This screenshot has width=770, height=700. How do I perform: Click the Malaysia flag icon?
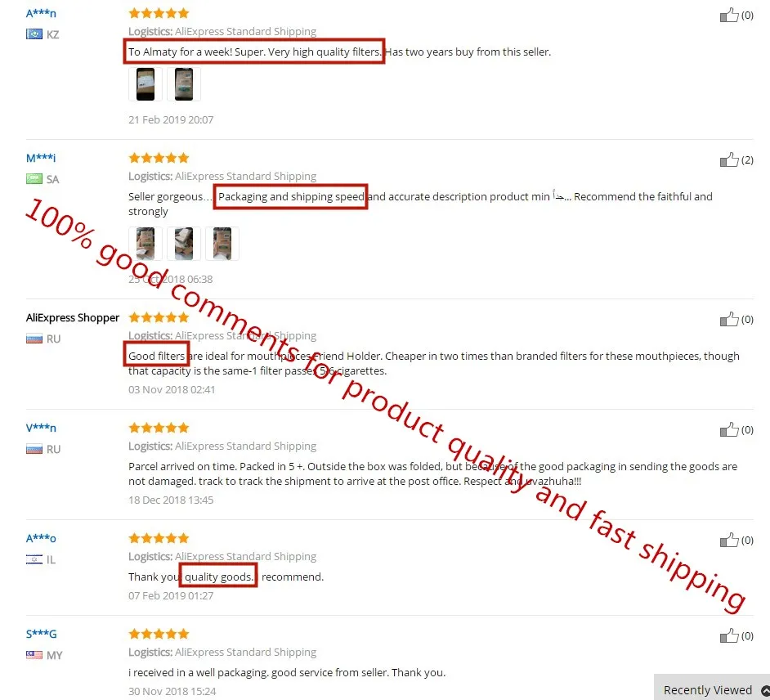[x=34, y=655]
